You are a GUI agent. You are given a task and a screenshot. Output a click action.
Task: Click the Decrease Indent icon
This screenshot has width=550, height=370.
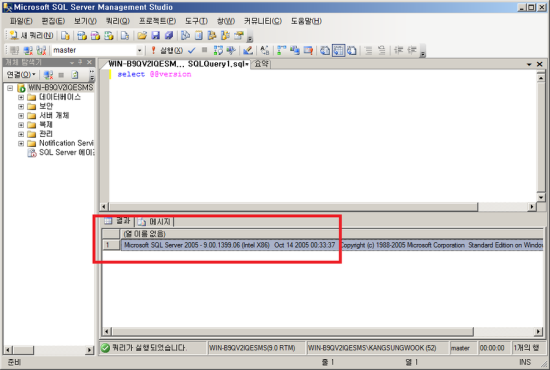click(398, 51)
